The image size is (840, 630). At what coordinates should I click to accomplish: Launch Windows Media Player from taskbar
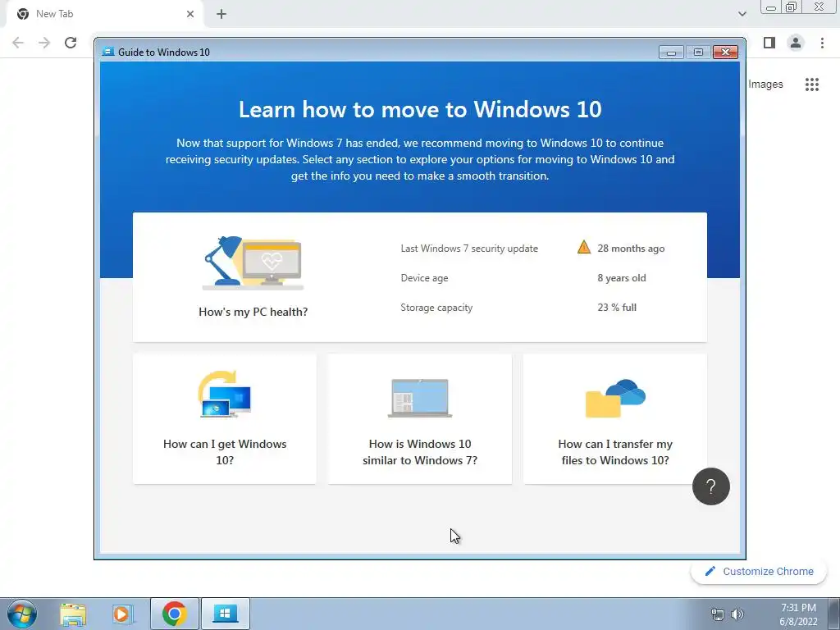[x=123, y=614]
